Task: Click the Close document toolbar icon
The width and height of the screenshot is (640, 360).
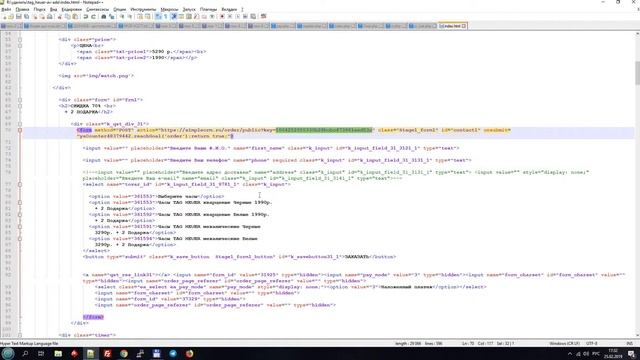Action: [35, 17]
